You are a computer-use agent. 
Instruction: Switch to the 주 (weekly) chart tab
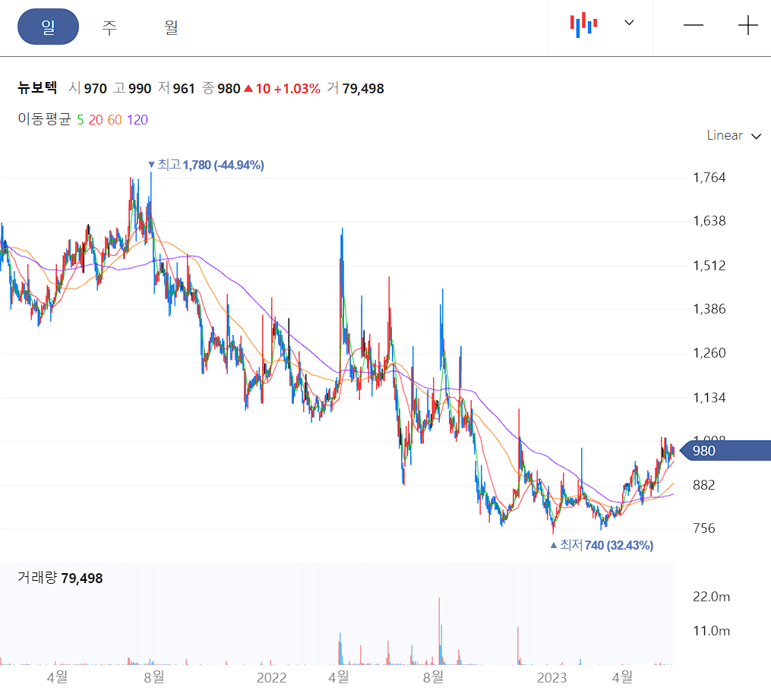[109, 27]
